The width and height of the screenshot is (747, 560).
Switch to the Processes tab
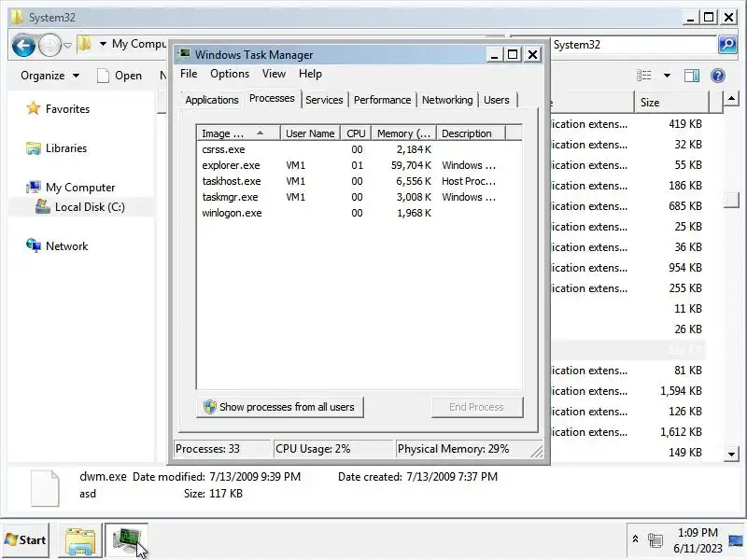(272, 99)
